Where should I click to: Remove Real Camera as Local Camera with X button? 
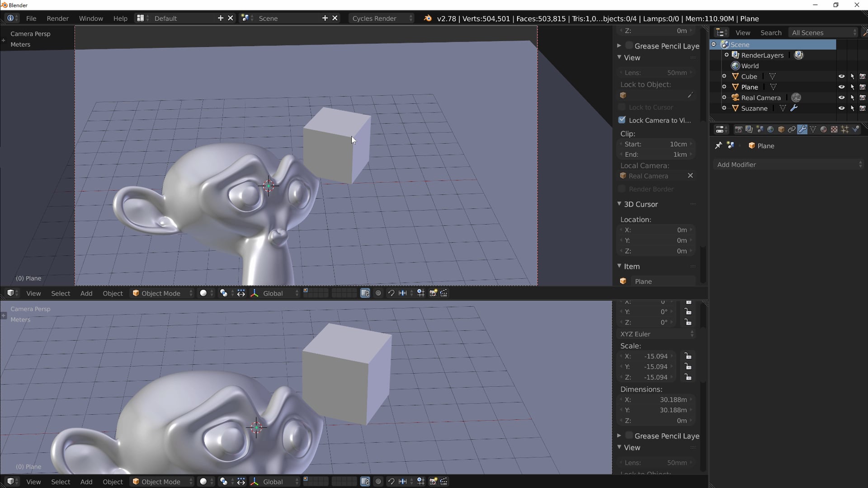[x=691, y=176]
